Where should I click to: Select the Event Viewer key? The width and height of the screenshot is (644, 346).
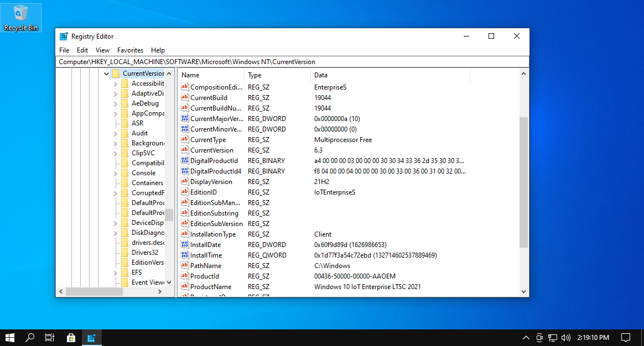pyautogui.click(x=148, y=282)
